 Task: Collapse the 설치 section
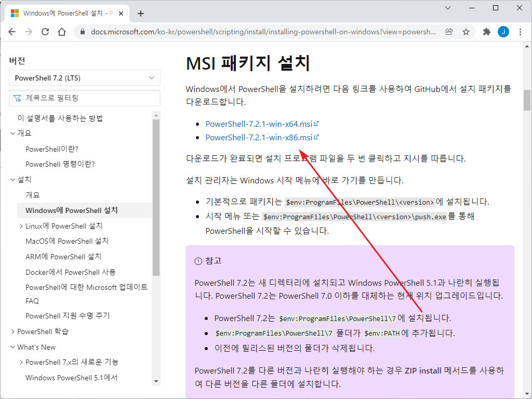[13, 179]
